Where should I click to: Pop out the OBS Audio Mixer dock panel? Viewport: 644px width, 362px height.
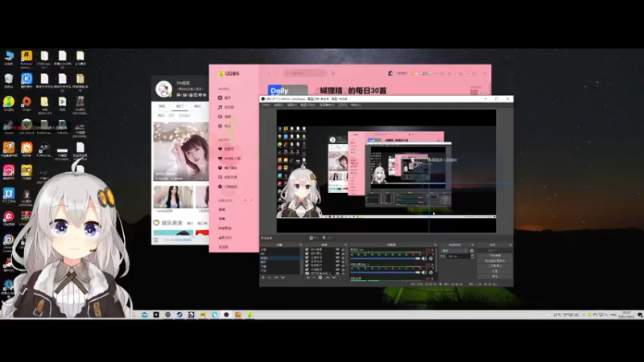click(x=436, y=245)
